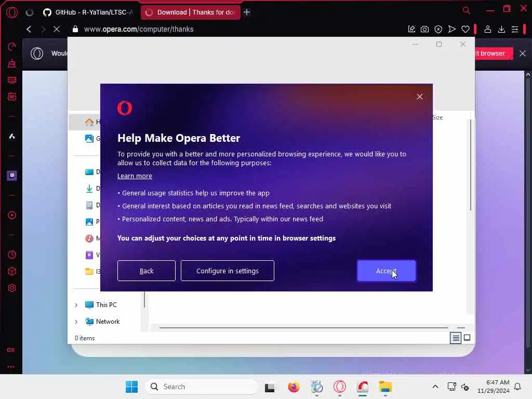Image resolution: width=532 pixels, height=399 pixels.
Task: Open the muted volume tray icon
Action: 465,387
